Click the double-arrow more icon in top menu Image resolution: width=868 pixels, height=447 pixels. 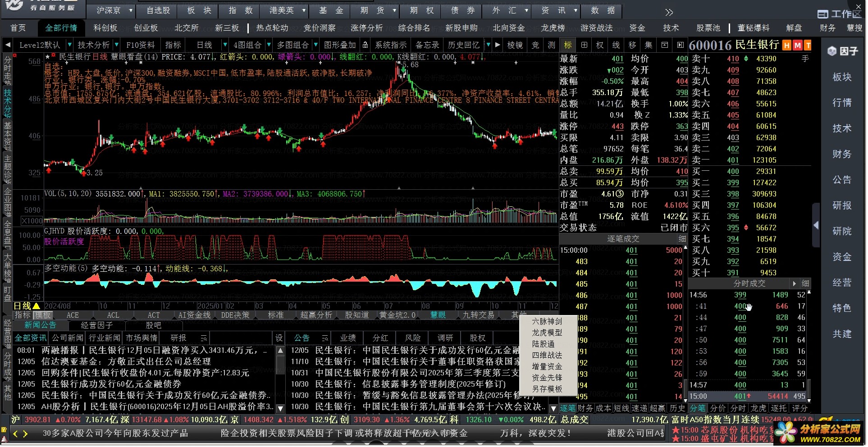pyautogui.click(x=669, y=12)
